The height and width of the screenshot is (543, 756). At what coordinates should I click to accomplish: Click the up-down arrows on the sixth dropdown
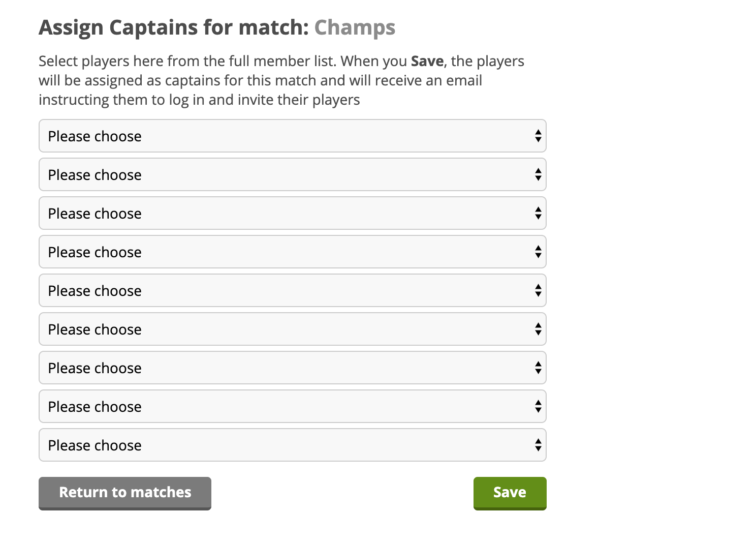coord(538,329)
